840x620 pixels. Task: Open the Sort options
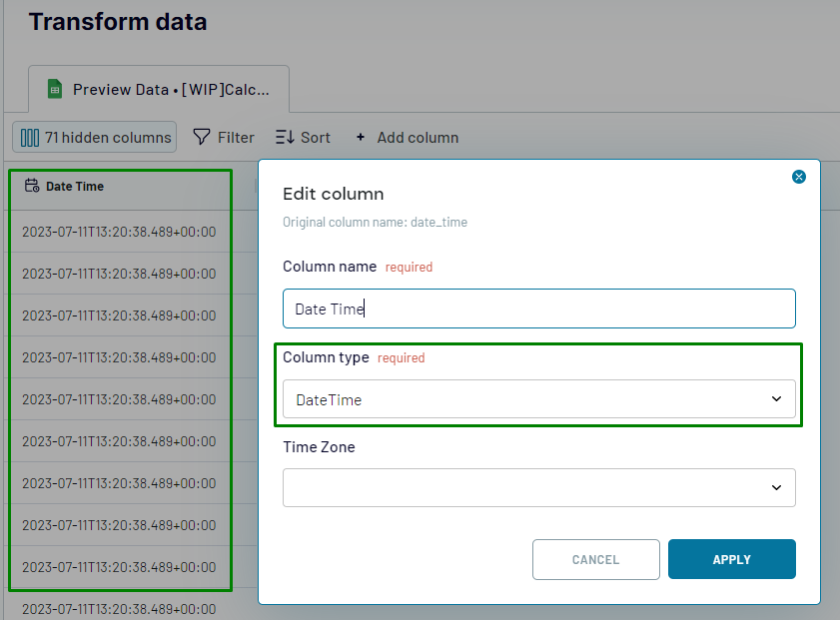pyautogui.click(x=303, y=138)
